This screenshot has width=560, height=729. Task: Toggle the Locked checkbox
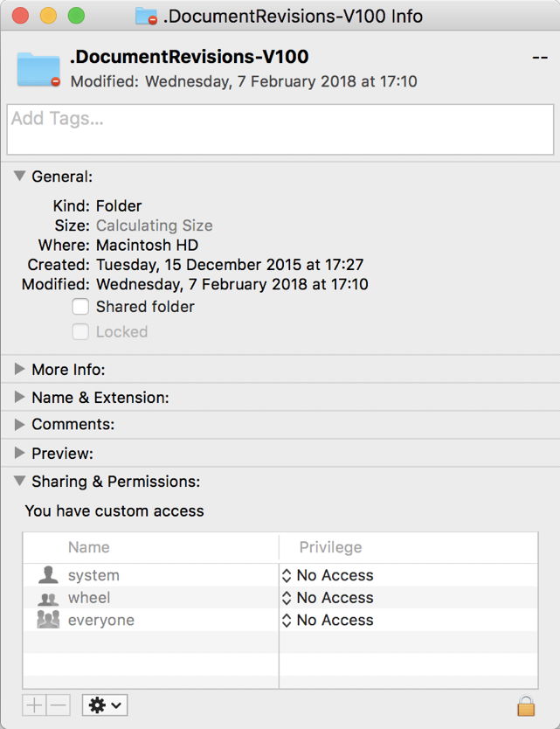coord(80,331)
